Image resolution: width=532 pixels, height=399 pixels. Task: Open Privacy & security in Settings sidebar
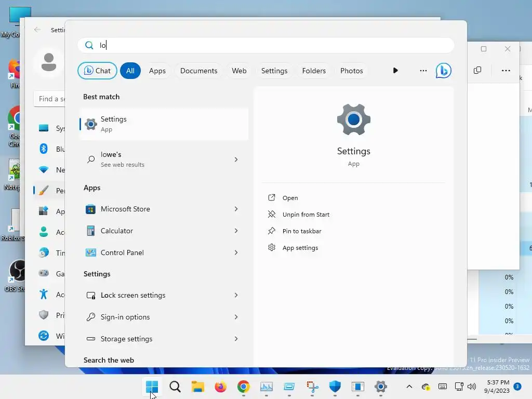49,315
